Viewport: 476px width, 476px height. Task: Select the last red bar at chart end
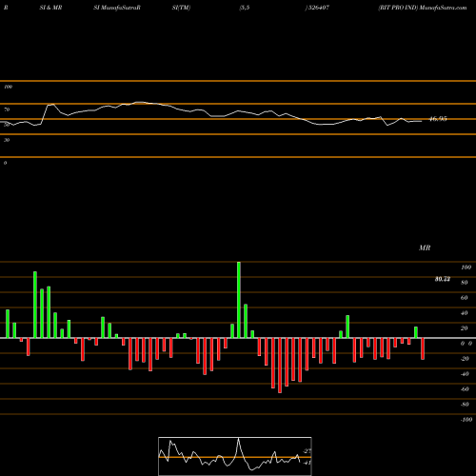[423, 348]
